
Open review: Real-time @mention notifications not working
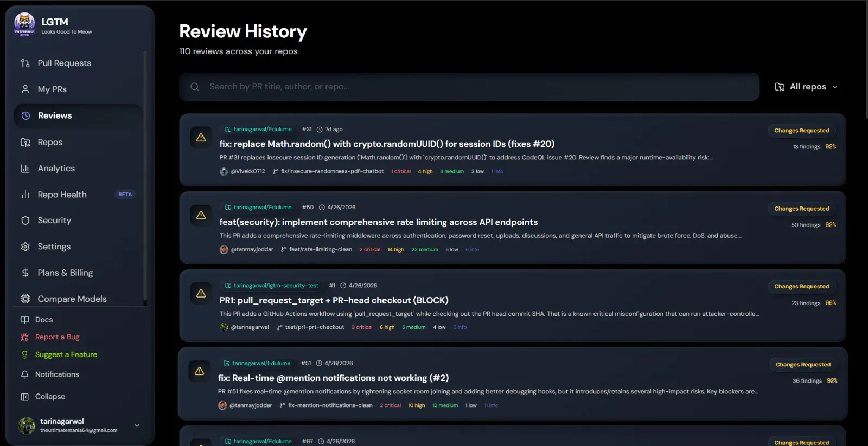pos(333,378)
